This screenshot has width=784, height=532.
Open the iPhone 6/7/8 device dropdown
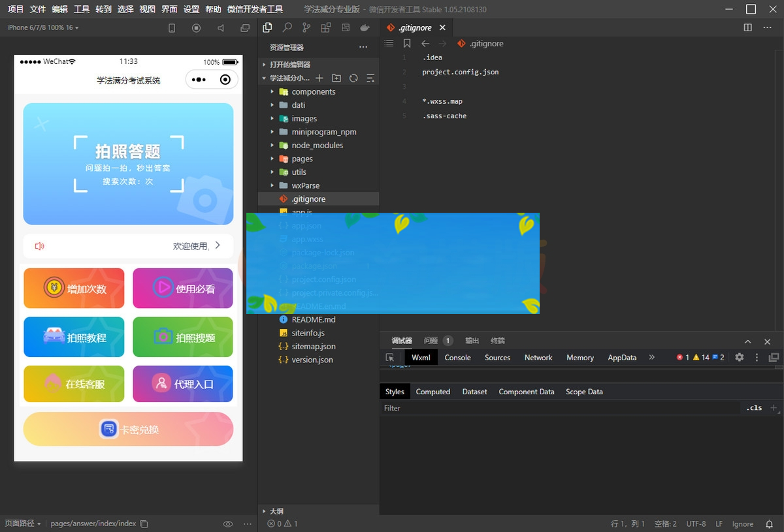point(42,27)
